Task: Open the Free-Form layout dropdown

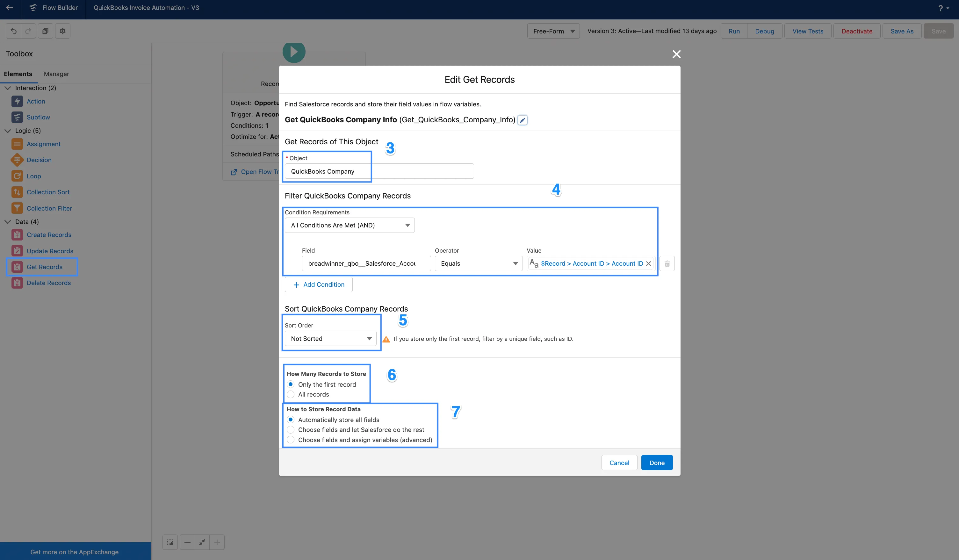Action: pos(553,31)
